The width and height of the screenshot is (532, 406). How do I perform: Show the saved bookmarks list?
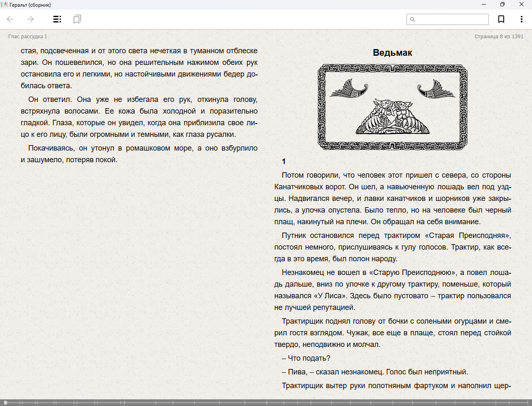77,19
